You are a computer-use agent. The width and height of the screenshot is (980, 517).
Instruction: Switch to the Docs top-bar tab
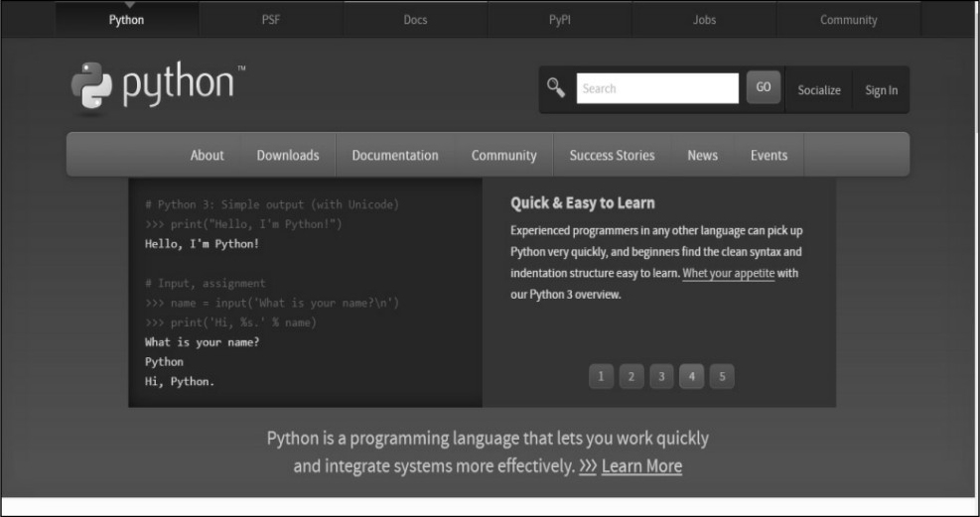[x=415, y=20]
